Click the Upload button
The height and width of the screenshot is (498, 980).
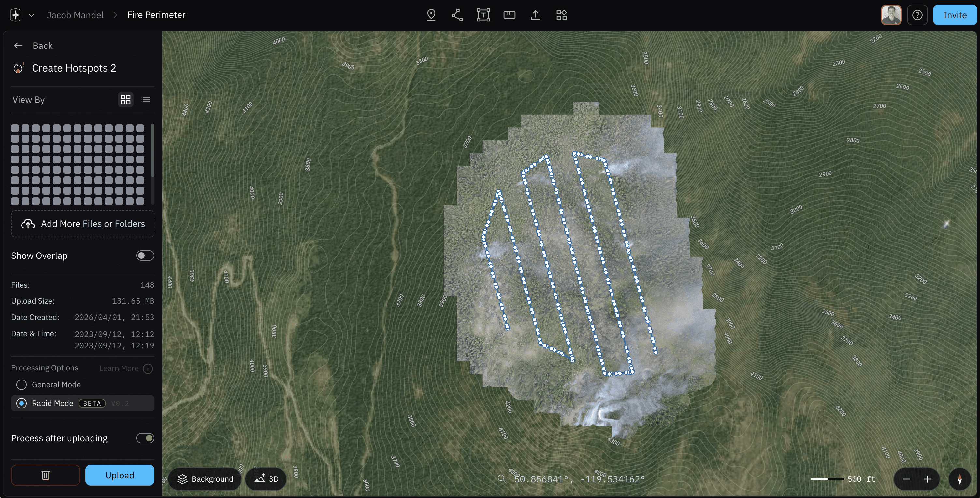click(x=120, y=475)
